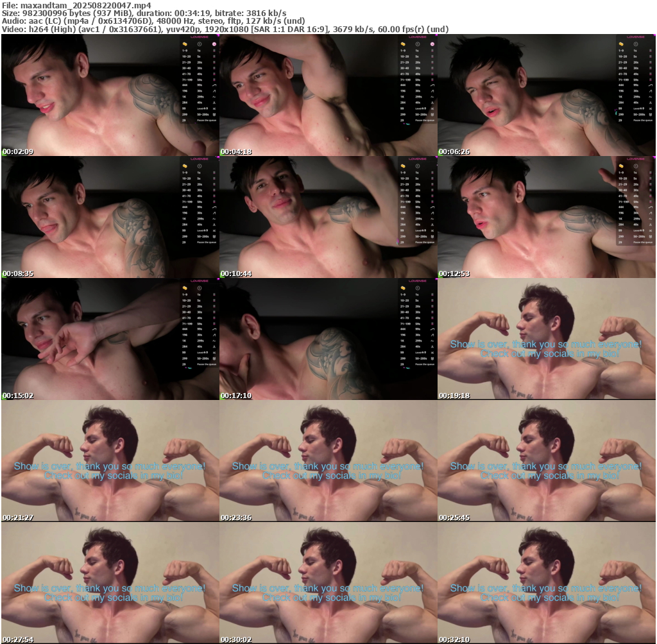Click the file name maxandtam_202508220047.mp4

coord(85,5)
